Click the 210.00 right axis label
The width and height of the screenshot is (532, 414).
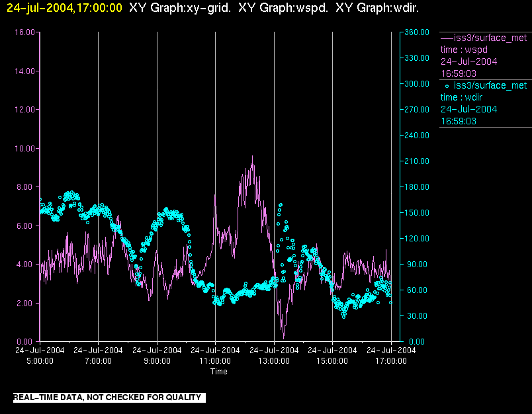[x=417, y=161]
